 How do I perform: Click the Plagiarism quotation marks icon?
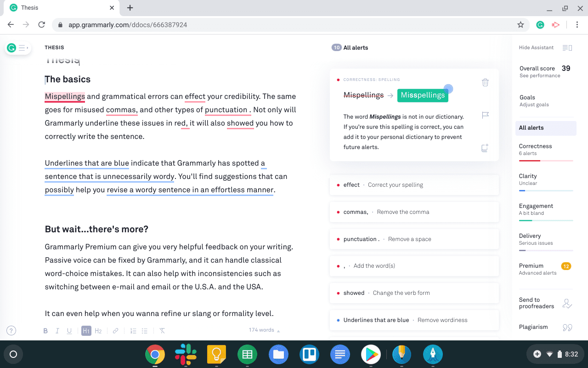pyautogui.click(x=567, y=328)
